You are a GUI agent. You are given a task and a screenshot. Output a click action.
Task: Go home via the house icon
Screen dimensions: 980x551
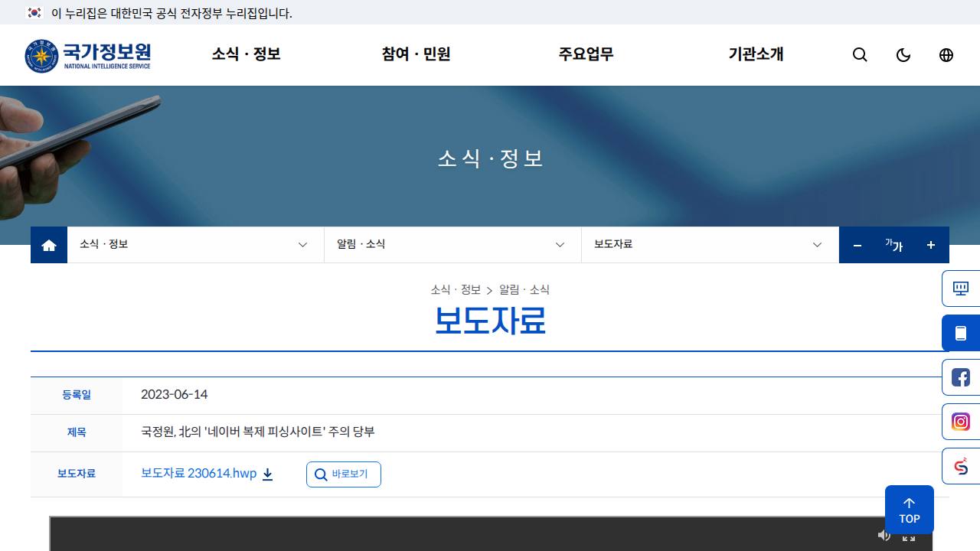(49, 245)
